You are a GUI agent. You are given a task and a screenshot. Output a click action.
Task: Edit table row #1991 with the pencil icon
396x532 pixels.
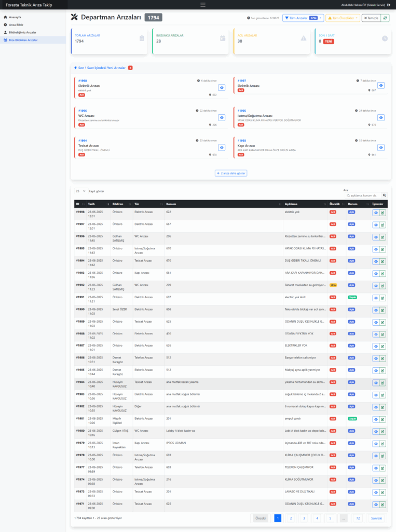[383, 298]
